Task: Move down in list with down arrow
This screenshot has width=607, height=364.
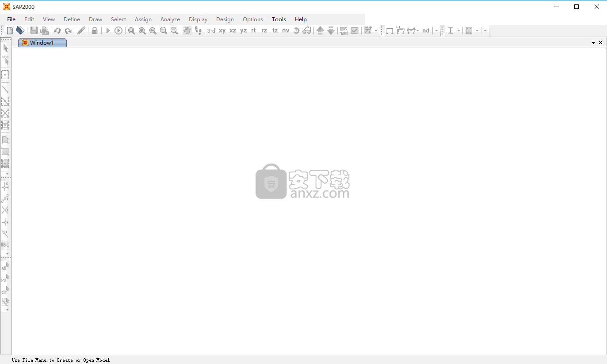Action: [331, 30]
